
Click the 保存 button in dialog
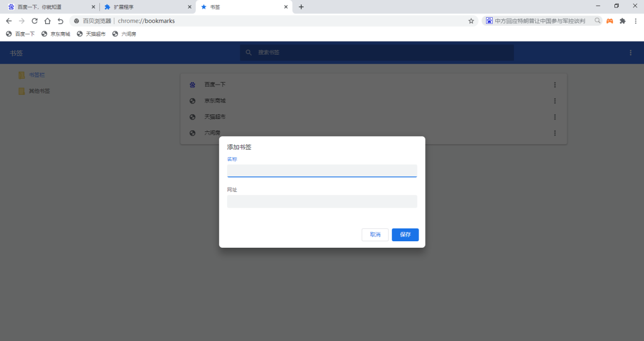pos(405,235)
